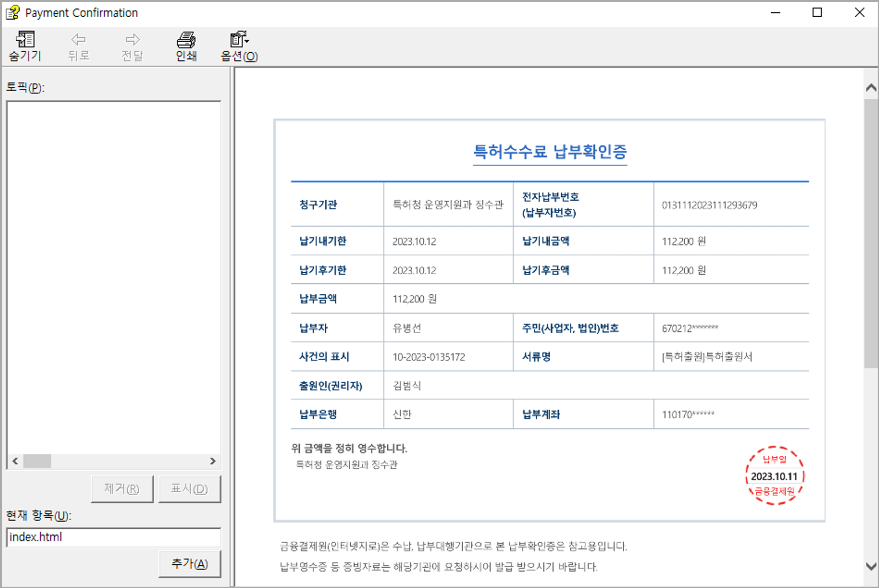The image size is (879, 588).
Task: Click the 특허수수료 납부확인증 title link
Action: [550, 152]
